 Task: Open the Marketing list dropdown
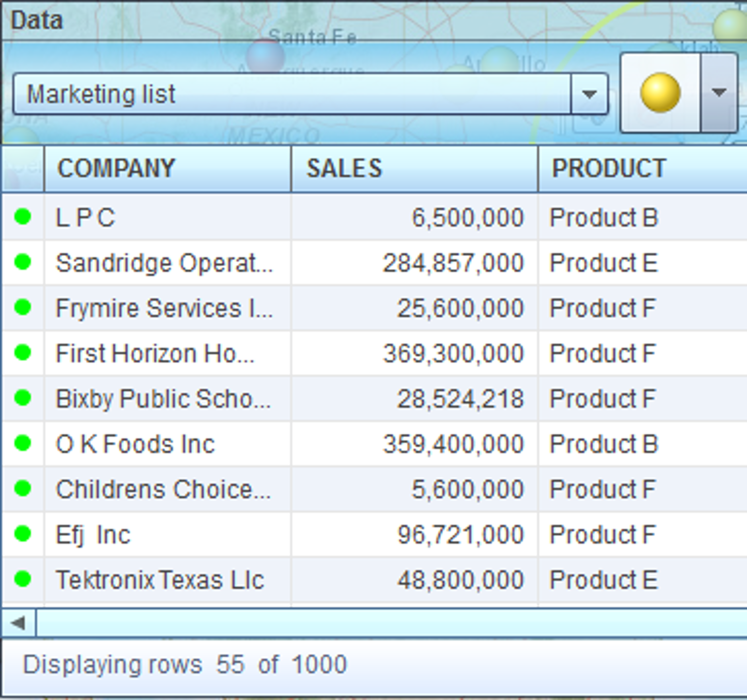click(x=310, y=94)
